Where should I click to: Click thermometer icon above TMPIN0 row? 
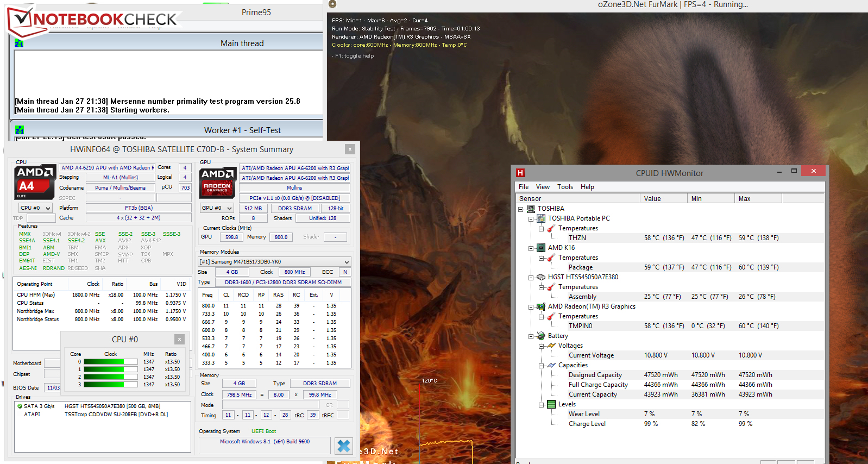[x=551, y=316]
